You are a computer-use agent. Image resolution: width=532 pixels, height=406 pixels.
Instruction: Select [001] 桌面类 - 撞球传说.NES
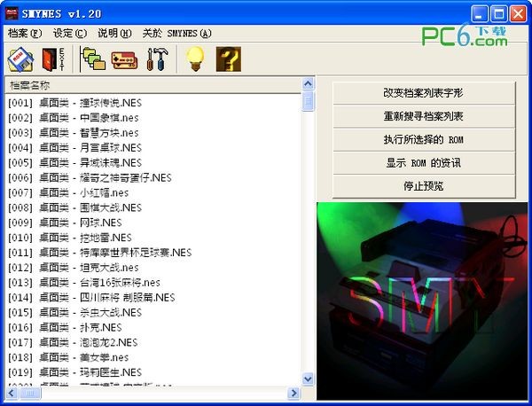coord(74,103)
